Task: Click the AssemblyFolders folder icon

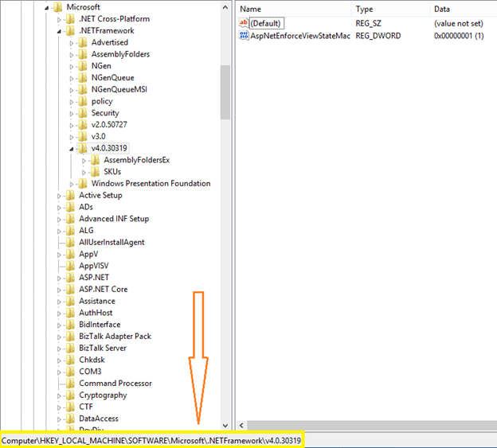Action: click(83, 54)
